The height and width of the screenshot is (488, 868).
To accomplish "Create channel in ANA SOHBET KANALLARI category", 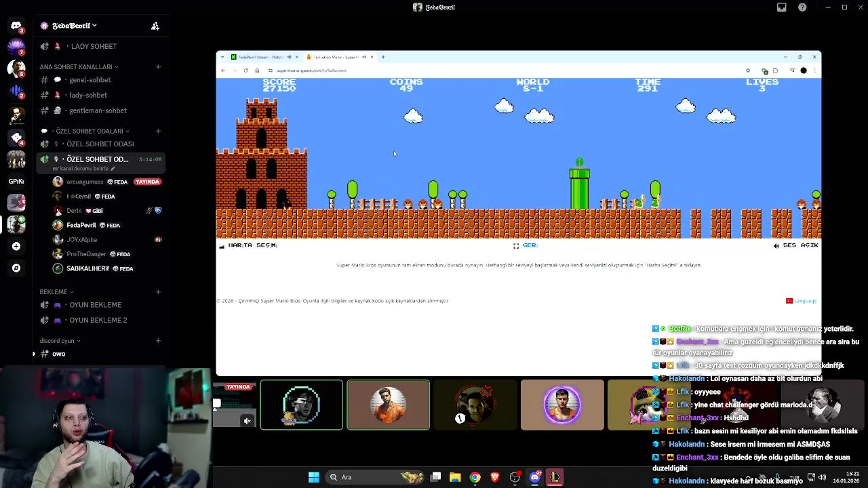I will (x=158, y=66).
